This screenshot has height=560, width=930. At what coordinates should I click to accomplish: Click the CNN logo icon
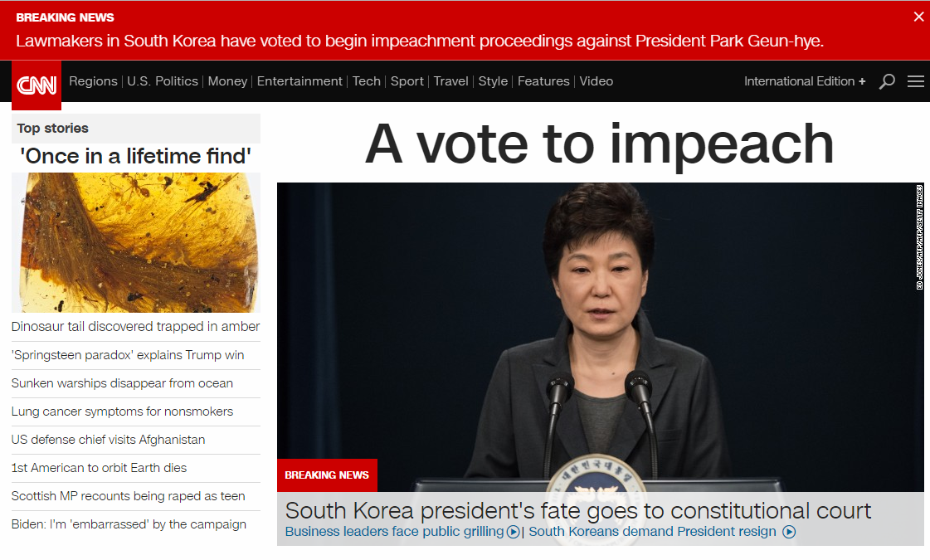(37, 85)
